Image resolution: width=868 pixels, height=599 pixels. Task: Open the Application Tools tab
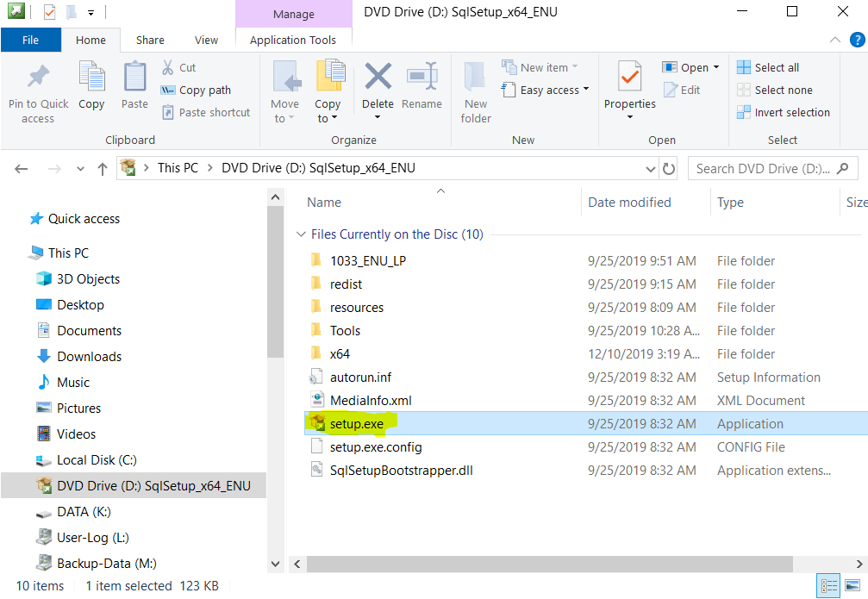(x=293, y=40)
